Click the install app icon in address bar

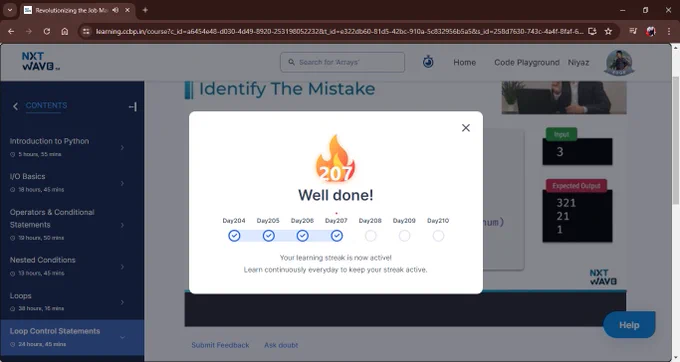(x=592, y=31)
